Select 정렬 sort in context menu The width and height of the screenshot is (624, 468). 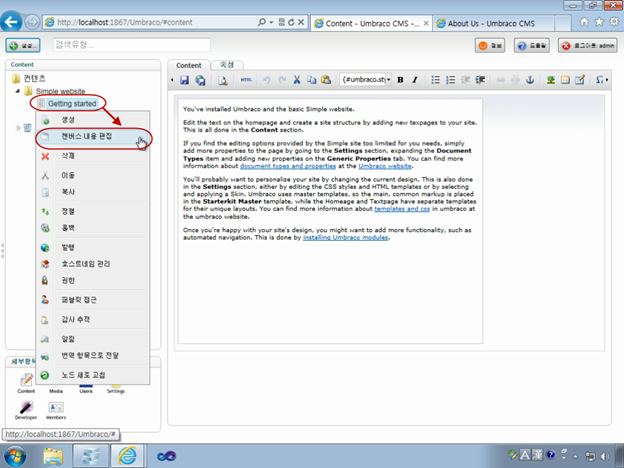93,212
